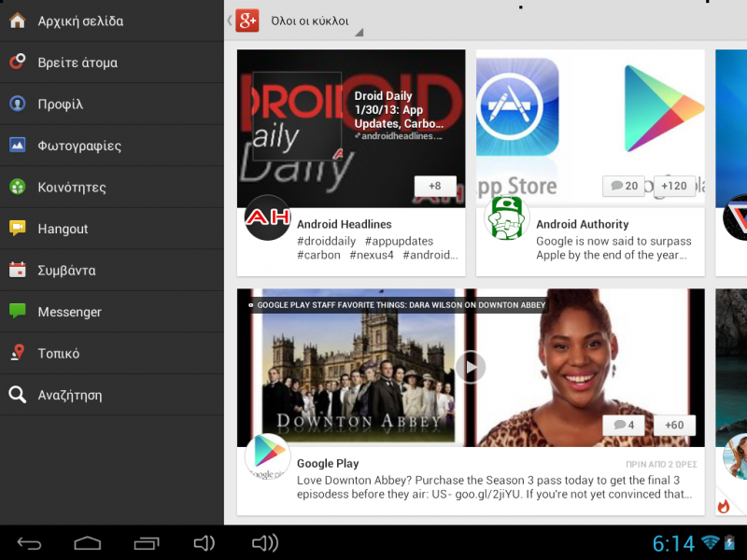Select the Αρχική σελίδα menu item

click(x=111, y=21)
